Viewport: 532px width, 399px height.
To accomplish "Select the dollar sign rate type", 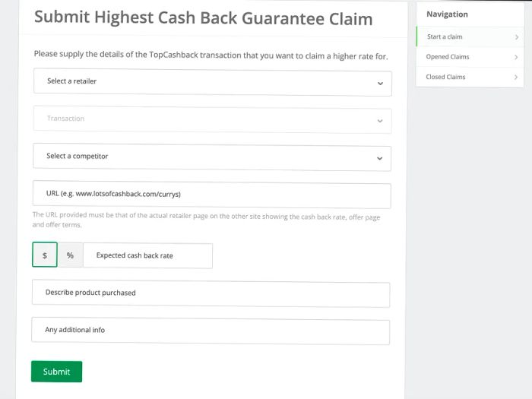I will point(45,255).
